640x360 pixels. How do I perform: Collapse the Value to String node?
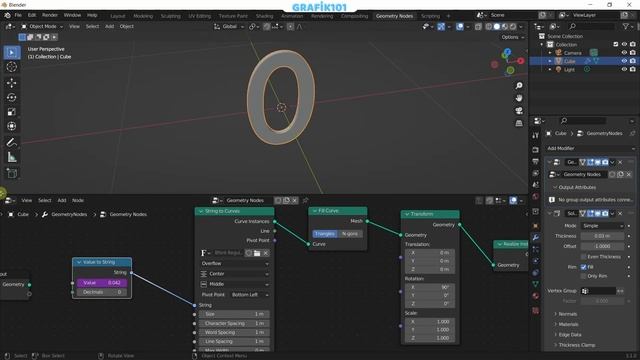(x=79, y=262)
